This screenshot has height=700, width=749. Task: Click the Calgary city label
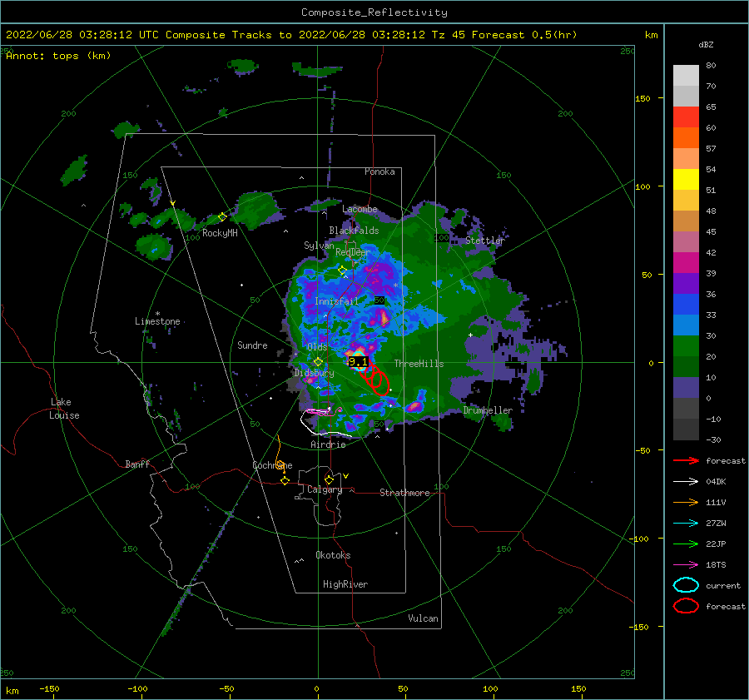pos(325,489)
